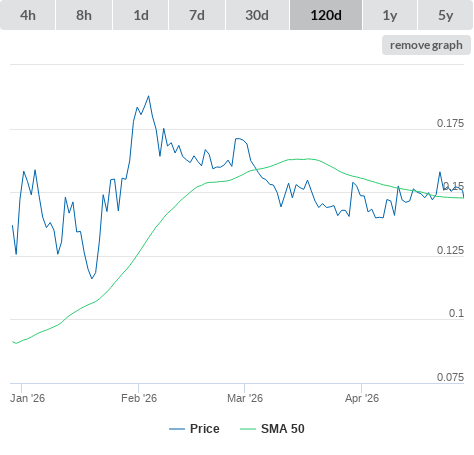Click the Jan '26 axis label
The height and width of the screenshot is (455, 474).
(27, 398)
